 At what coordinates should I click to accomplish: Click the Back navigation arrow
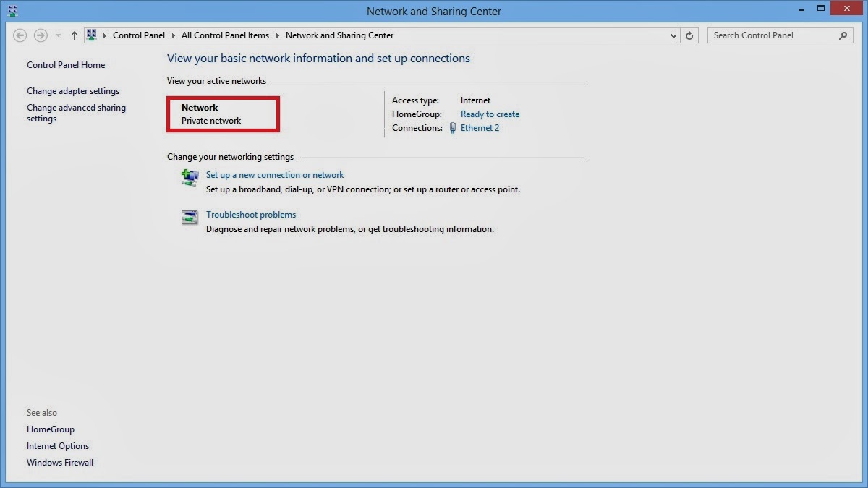pos(20,35)
